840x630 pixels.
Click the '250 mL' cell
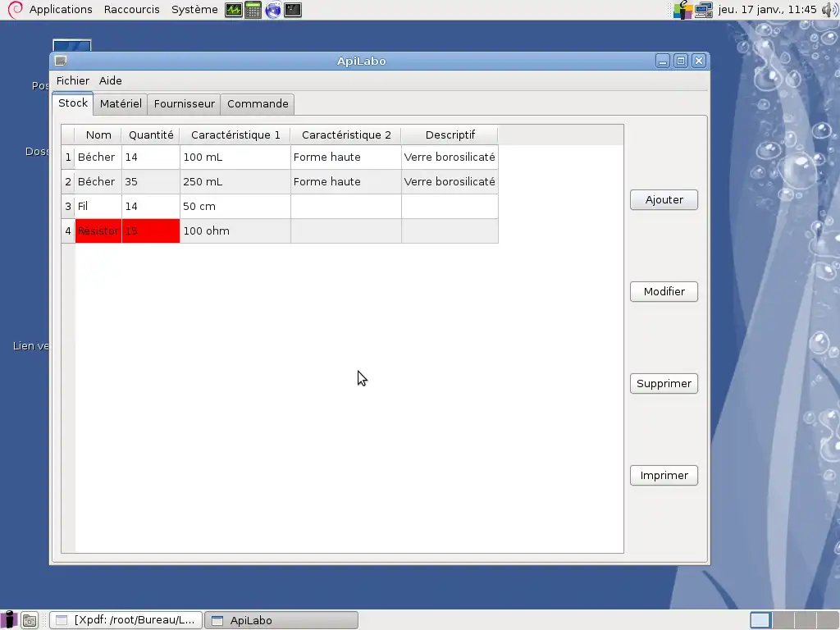(235, 182)
